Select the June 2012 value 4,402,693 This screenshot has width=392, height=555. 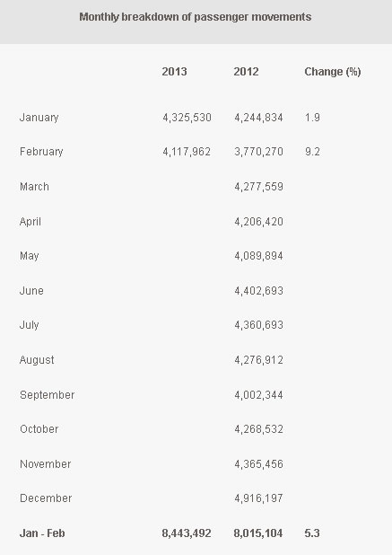point(258,291)
